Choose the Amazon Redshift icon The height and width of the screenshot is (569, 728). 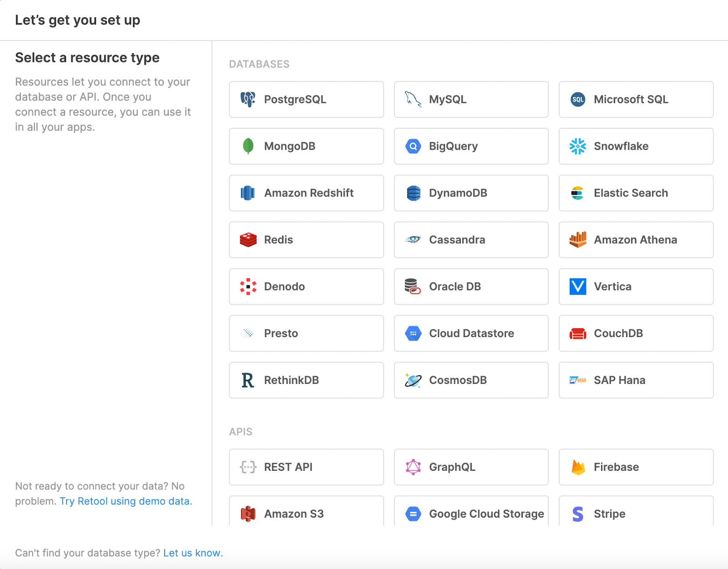248,193
